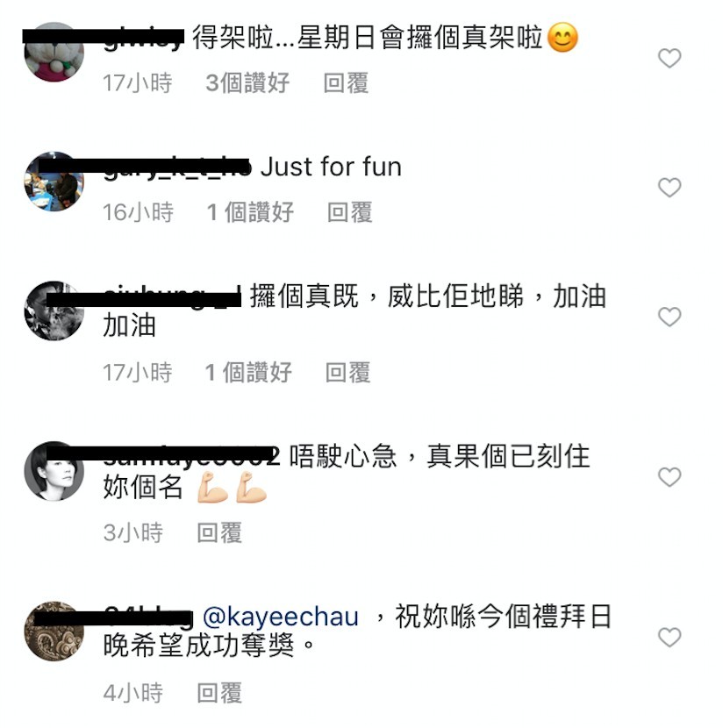This screenshot has height=728, width=723.
Task: Tap the smiling emoji in the first comment
Action: click(562, 38)
